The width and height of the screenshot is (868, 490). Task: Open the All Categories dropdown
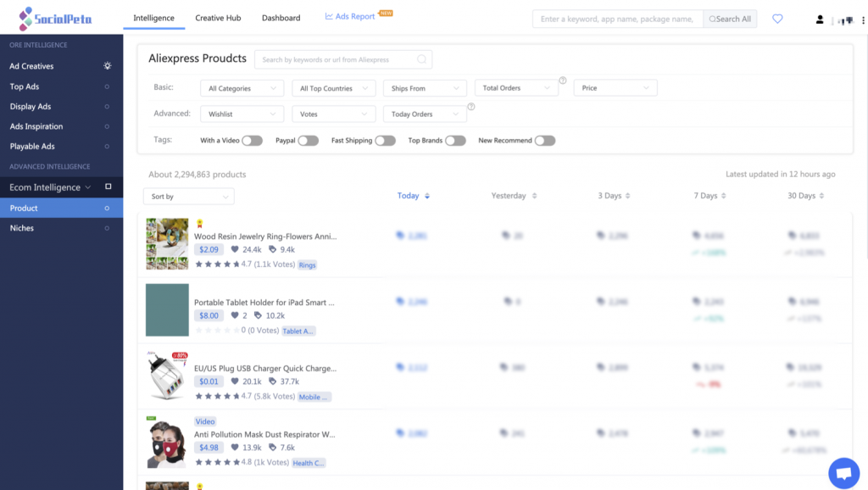[242, 88]
